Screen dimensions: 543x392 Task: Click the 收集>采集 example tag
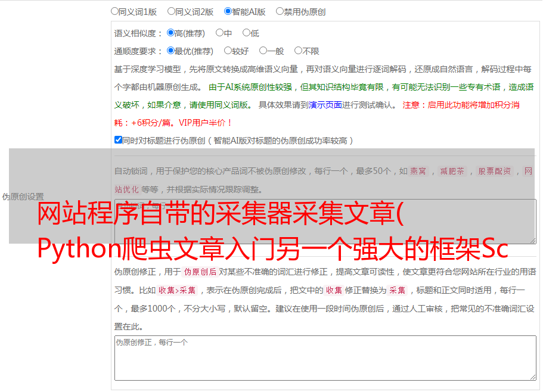177,290
